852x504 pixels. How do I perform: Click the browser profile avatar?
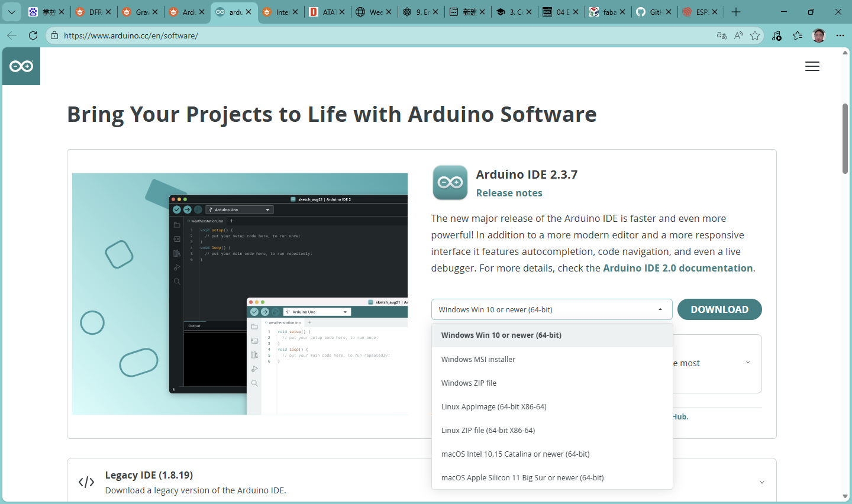coord(819,35)
